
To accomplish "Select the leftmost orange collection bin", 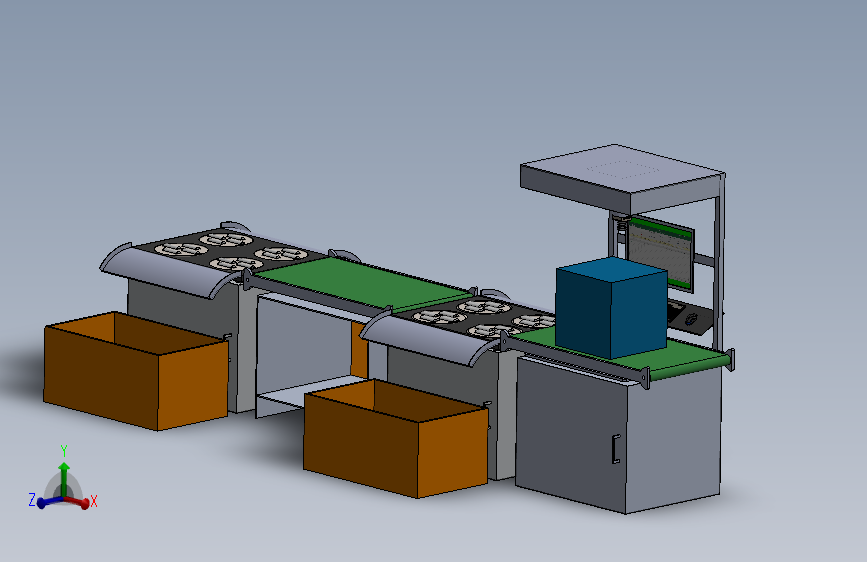I will click(136, 371).
